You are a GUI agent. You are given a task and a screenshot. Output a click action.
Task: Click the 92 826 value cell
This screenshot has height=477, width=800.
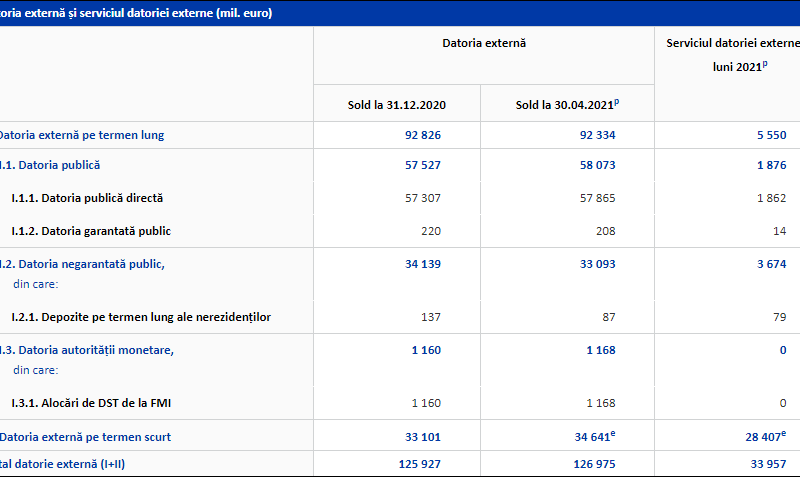click(423, 135)
